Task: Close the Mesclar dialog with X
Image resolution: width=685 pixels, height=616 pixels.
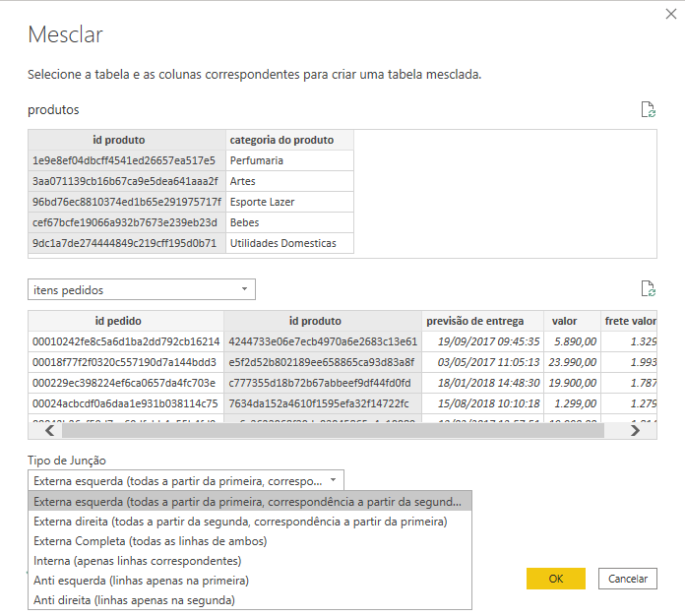Action: pyautogui.click(x=671, y=14)
